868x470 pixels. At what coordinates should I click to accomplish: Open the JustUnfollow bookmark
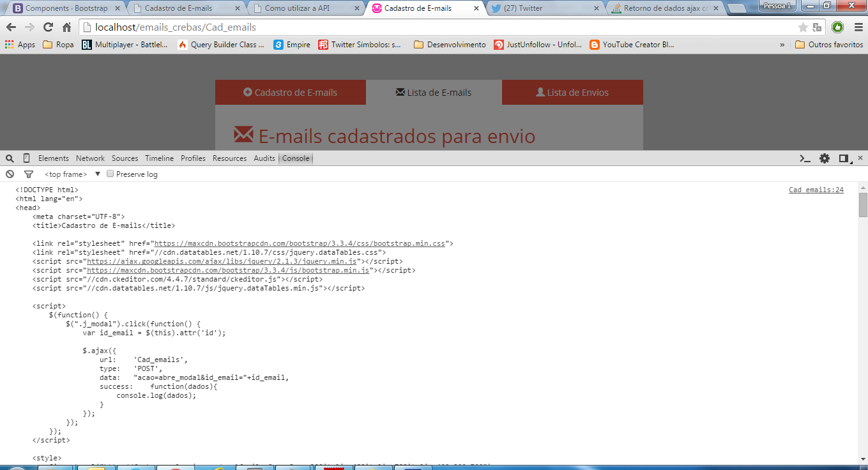pos(538,45)
